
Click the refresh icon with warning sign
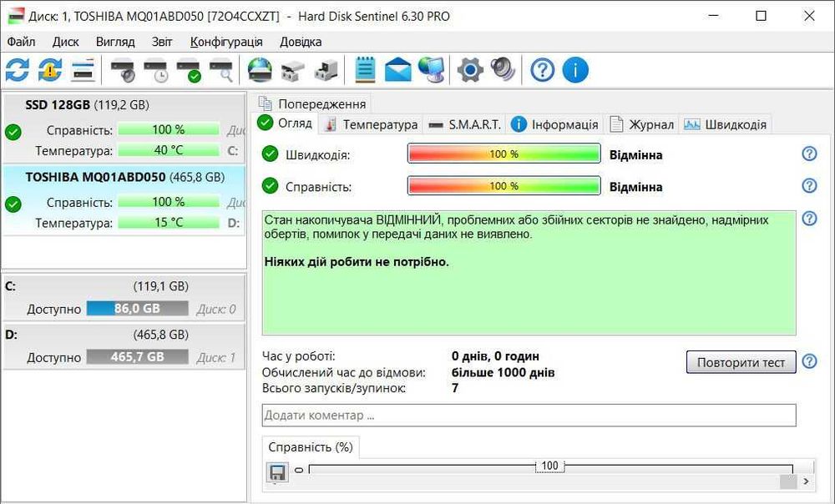pos(50,70)
